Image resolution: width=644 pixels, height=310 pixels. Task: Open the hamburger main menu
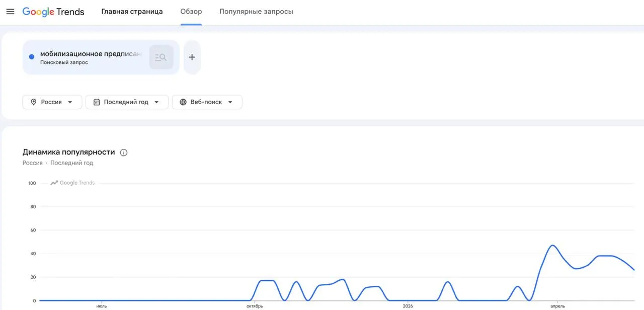[x=10, y=12]
